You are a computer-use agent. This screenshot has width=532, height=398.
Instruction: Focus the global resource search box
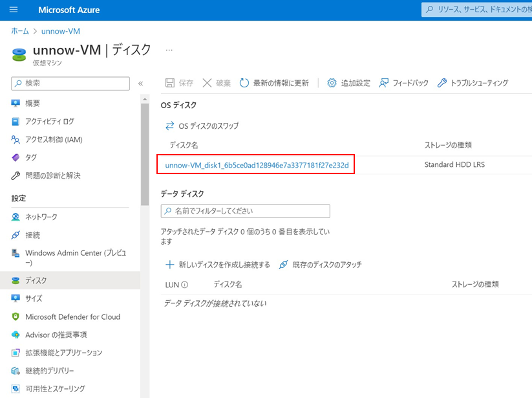click(x=476, y=10)
